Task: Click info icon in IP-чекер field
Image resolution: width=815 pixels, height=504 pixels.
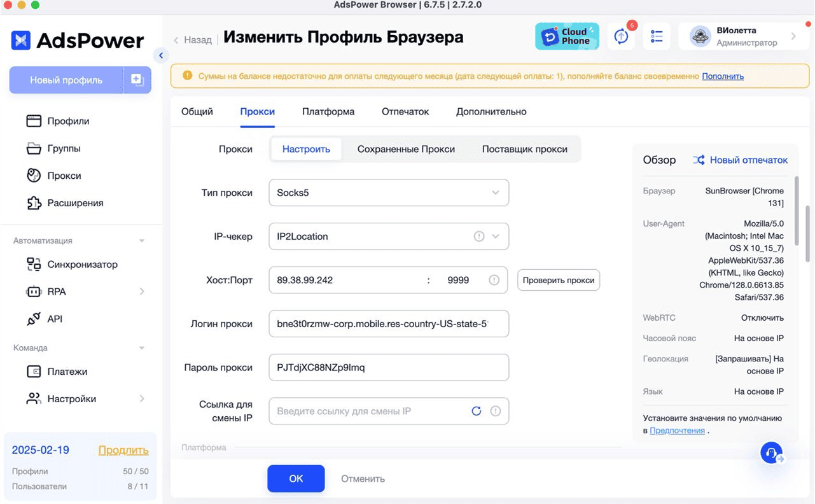Action: pyautogui.click(x=479, y=236)
